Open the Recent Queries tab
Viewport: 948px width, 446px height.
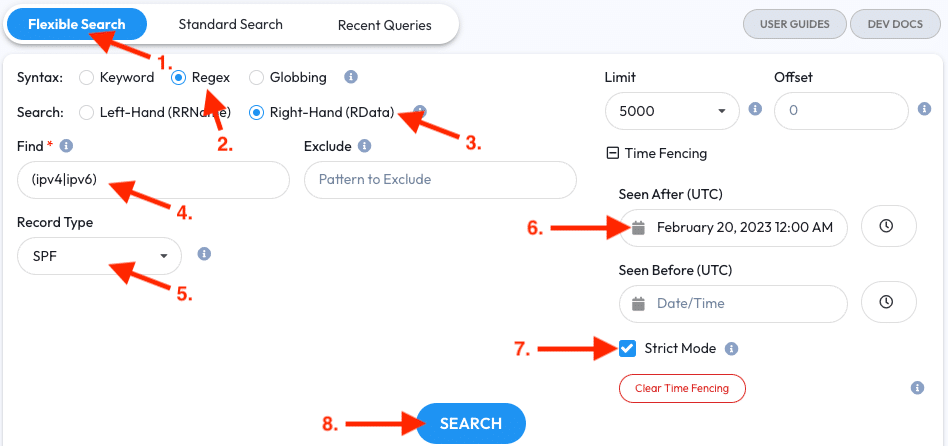point(385,25)
